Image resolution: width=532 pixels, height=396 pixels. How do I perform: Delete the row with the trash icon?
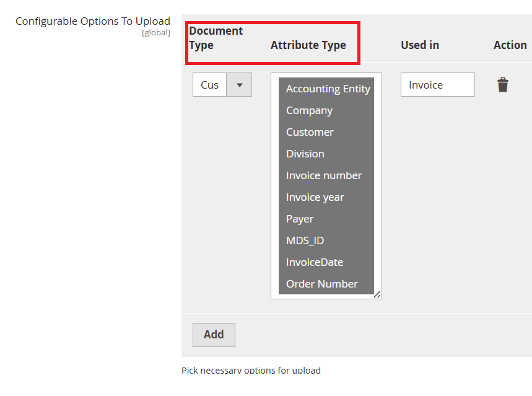coord(502,85)
